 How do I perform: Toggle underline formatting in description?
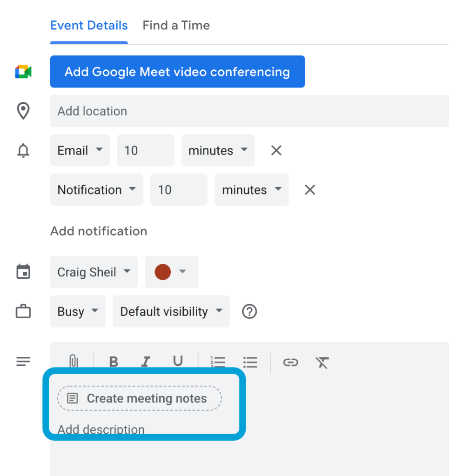[178, 362]
